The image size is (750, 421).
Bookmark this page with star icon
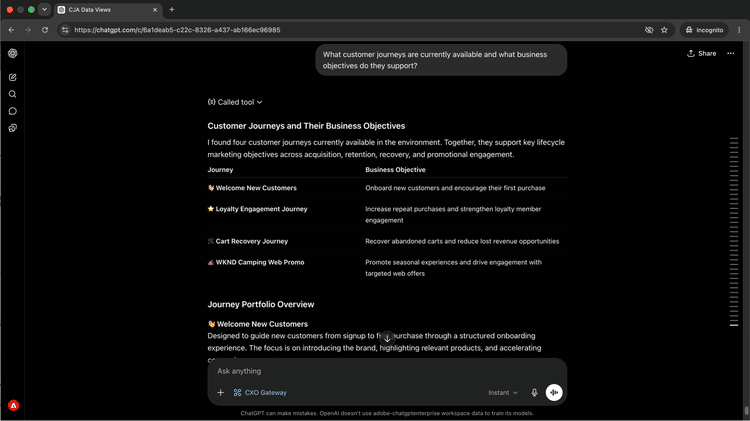pyautogui.click(x=664, y=30)
